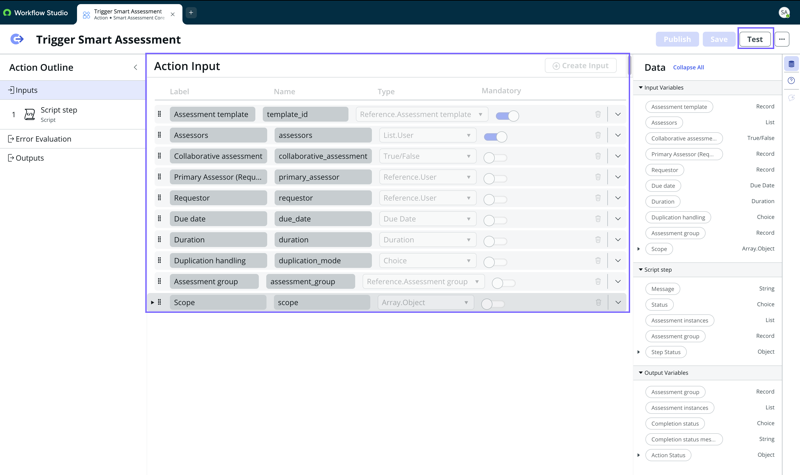
Task: Delete the Assessment template input row
Action: pos(598,114)
